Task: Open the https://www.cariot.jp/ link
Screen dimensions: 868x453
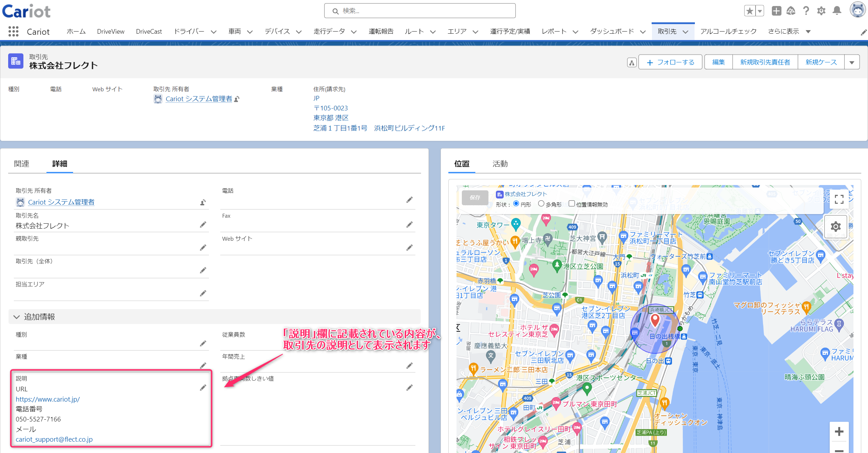Action: pos(48,399)
